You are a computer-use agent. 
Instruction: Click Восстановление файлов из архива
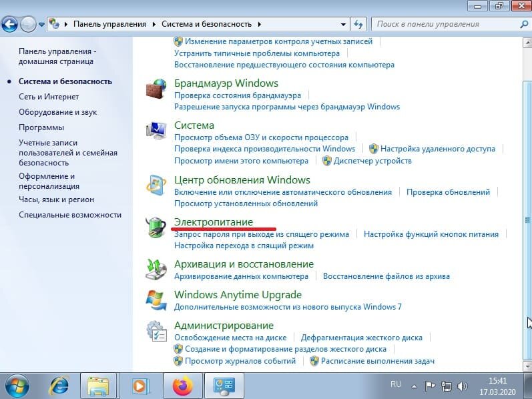(x=386, y=276)
